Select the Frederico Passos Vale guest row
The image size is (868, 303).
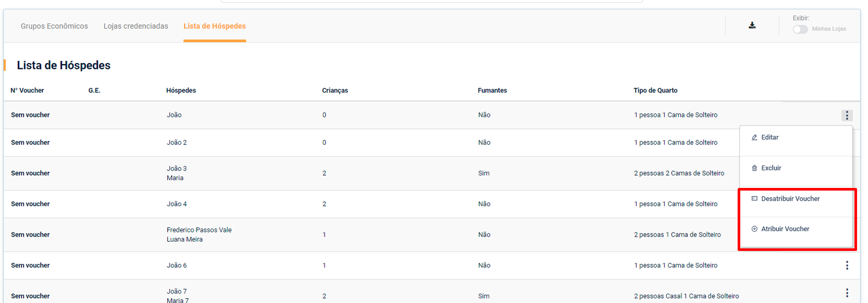[x=199, y=230]
